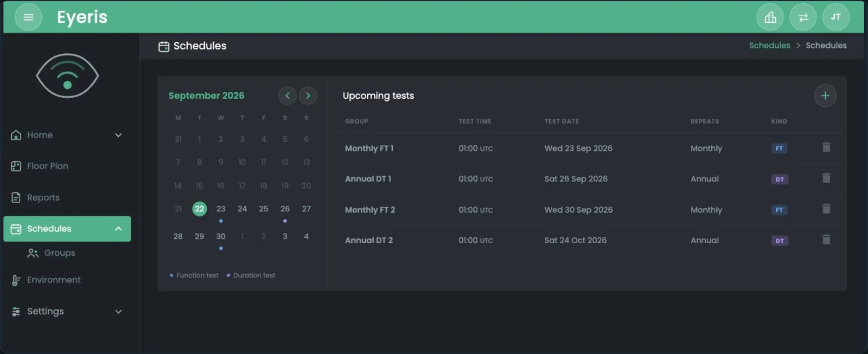This screenshot has width=868, height=354.
Task: Open the hamburger menu button
Action: 28,17
